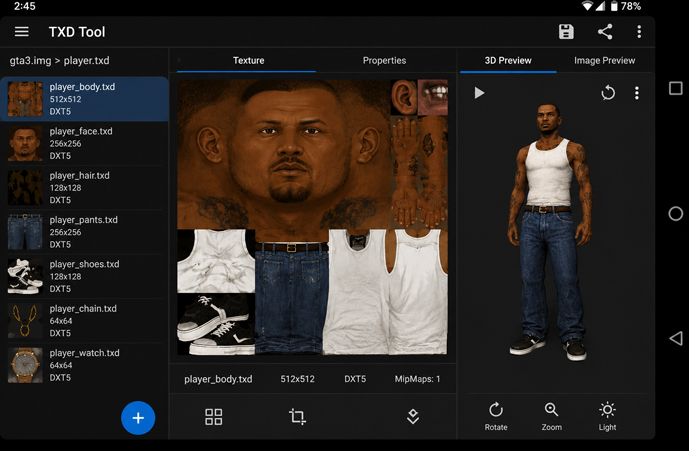Switch to the Properties tab
This screenshot has width=689, height=451.
384,61
